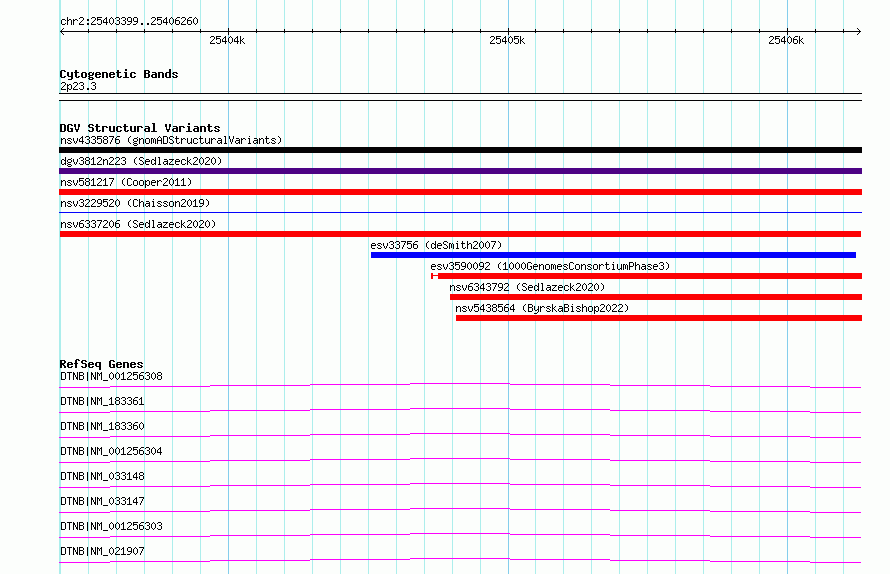Open nsv3229520 Chaisson2019 label

(x=135, y=203)
